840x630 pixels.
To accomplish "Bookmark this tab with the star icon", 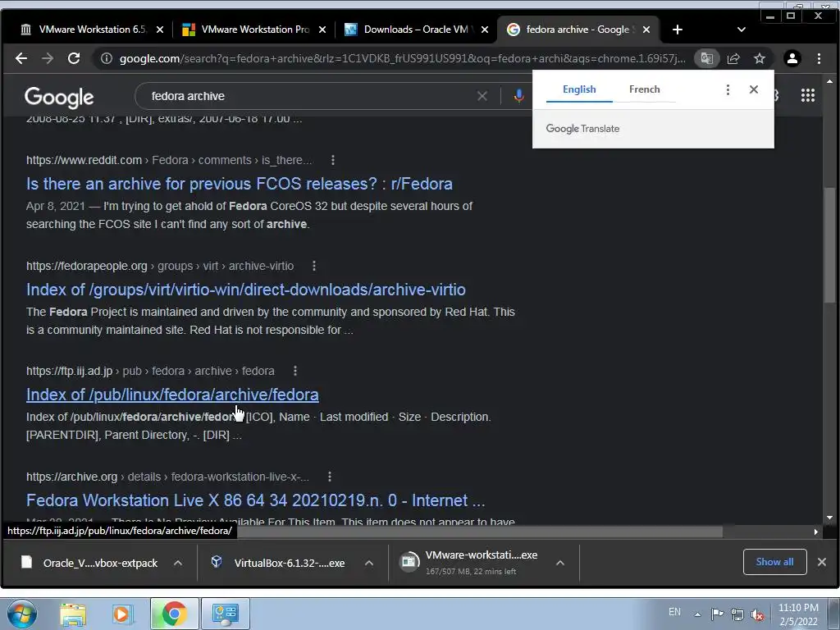I will click(760, 58).
